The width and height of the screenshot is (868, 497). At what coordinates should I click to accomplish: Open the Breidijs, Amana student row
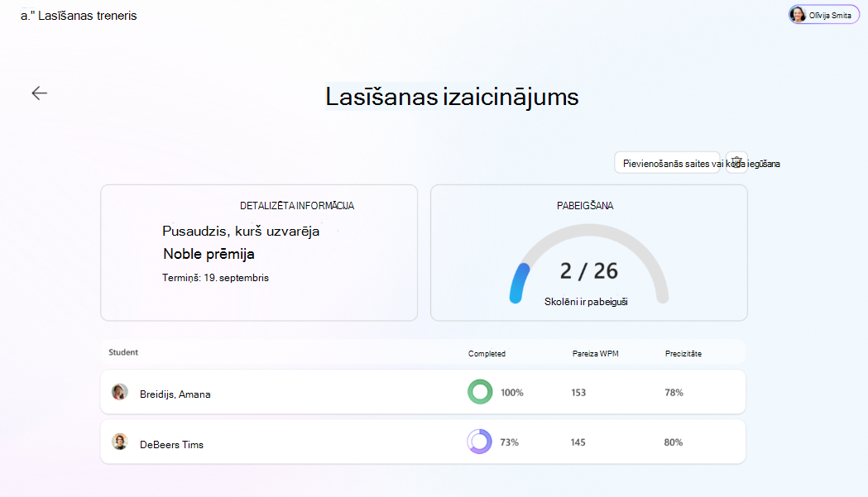(423, 392)
